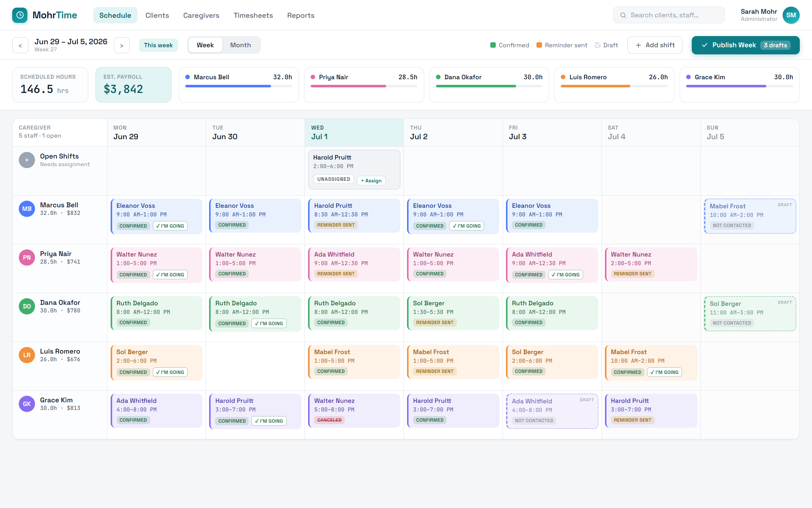Click the hatched Draft legend swatch
This screenshot has height=508, width=812.
(598, 45)
